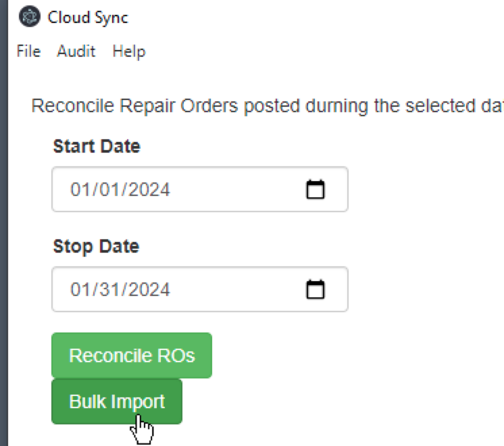Click the Reconcile ROs button
Image resolution: width=504 pixels, height=446 pixels.
132,355
